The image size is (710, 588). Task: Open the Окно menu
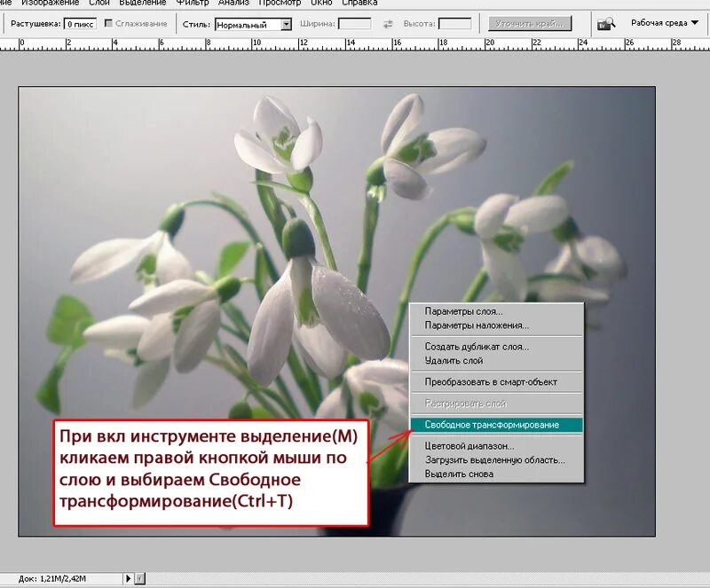(321, 3)
